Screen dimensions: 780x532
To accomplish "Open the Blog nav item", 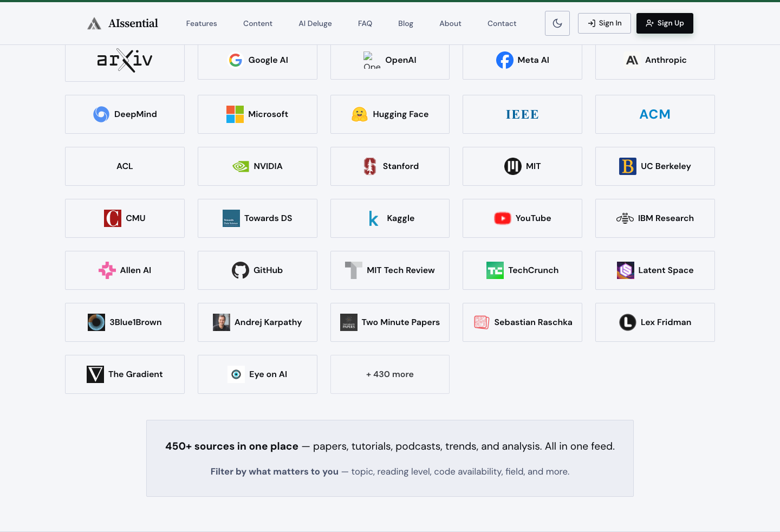I will coord(406,23).
